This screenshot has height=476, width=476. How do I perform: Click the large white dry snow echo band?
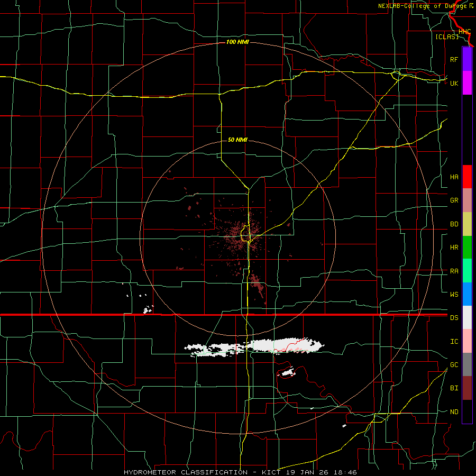pyautogui.click(x=255, y=346)
